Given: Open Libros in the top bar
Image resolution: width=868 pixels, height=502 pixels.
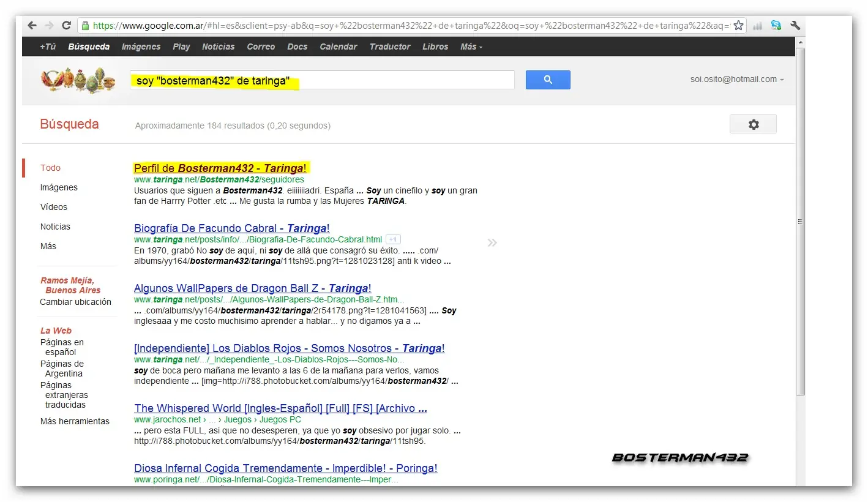Looking at the screenshot, I should [435, 47].
